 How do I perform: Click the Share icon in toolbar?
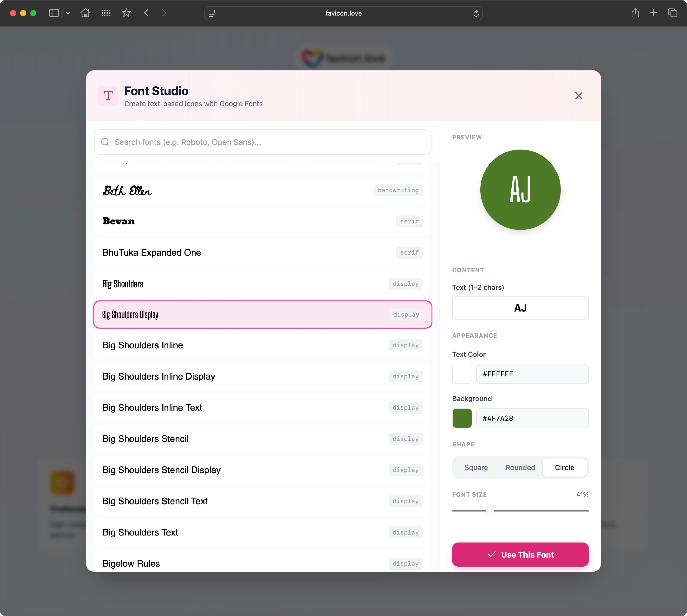pos(635,13)
